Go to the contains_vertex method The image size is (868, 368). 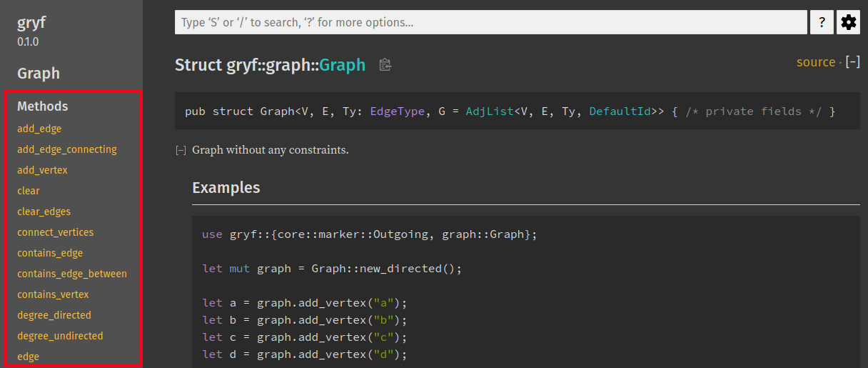pyautogui.click(x=53, y=294)
